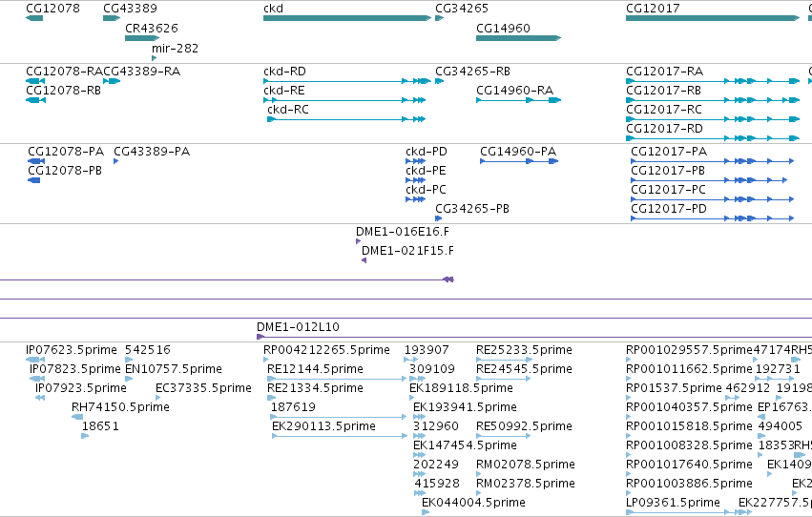
Task: Select the CG43389-PA protein marker
Action: [116, 161]
